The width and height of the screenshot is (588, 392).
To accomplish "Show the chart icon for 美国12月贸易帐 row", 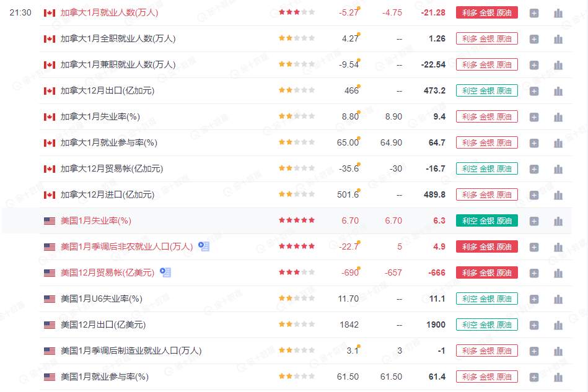I will [558, 274].
